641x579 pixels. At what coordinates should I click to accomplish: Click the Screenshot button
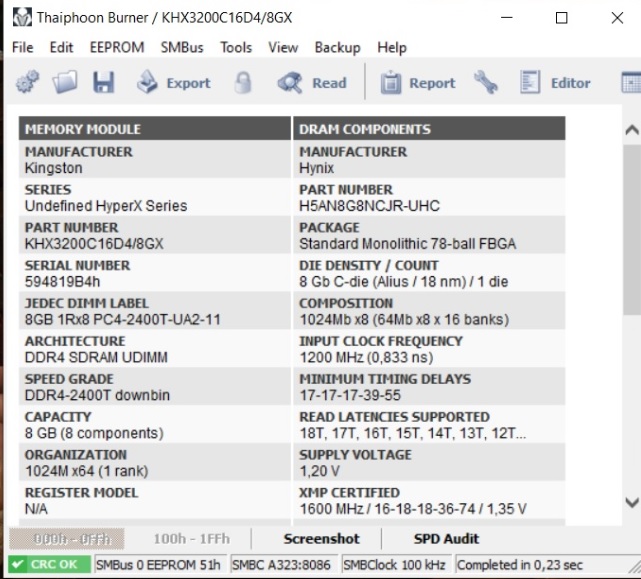[322, 539]
